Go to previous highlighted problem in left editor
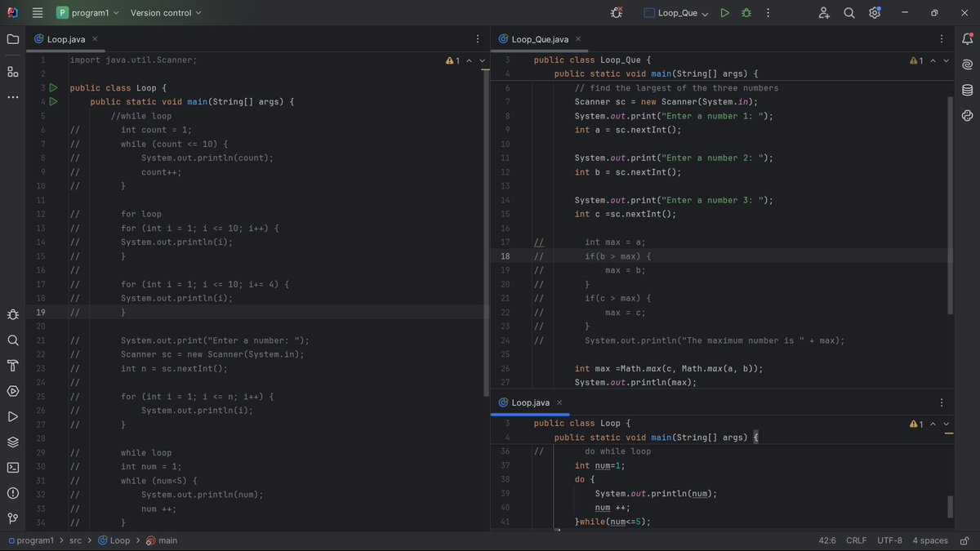This screenshot has width=980, height=551. [x=469, y=60]
